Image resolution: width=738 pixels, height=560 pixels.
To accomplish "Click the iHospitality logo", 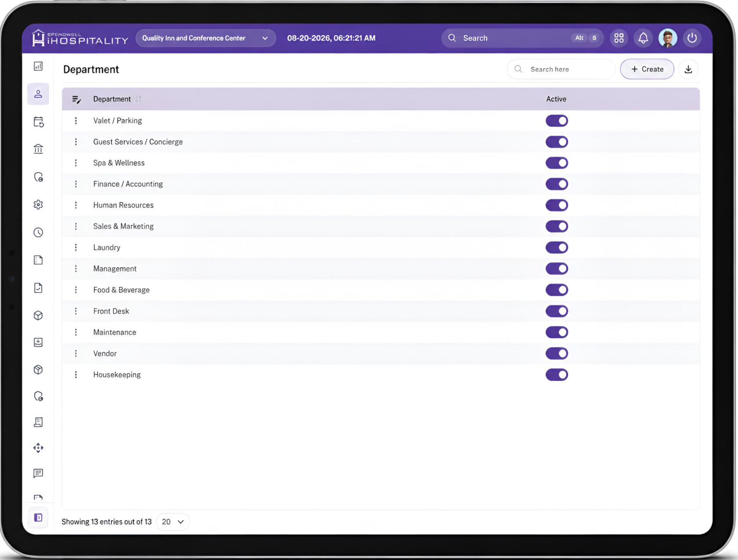I will (80, 38).
